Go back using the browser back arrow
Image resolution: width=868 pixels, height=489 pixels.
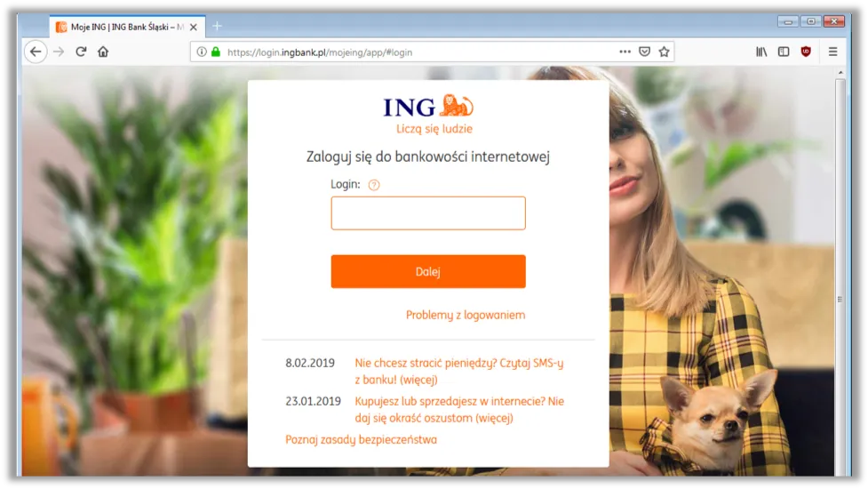pos(36,52)
